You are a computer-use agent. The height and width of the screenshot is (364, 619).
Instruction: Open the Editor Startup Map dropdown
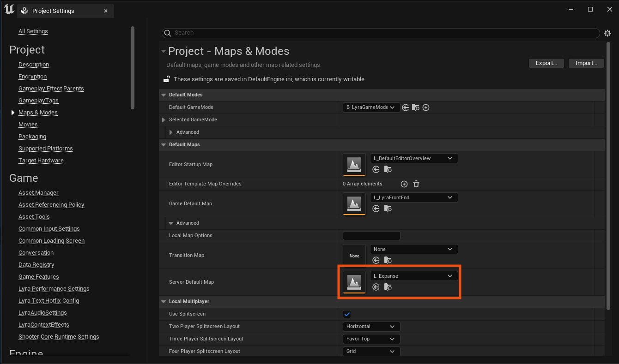(413, 158)
